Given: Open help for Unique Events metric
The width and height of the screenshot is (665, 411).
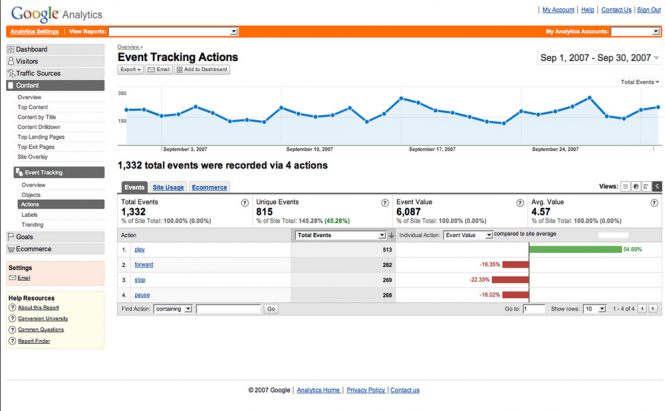Looking at the screenshot, I should 385,203.
